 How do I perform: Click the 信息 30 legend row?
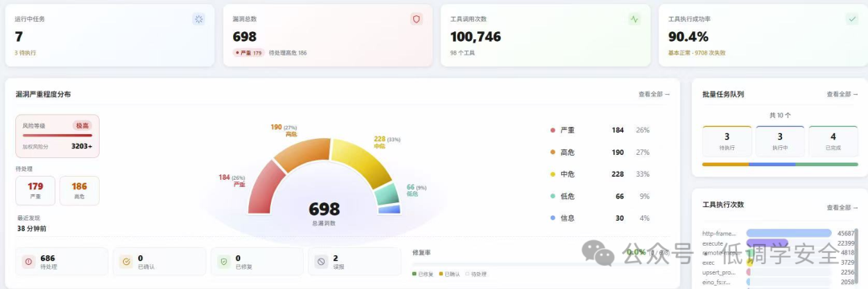coord(600,218)
